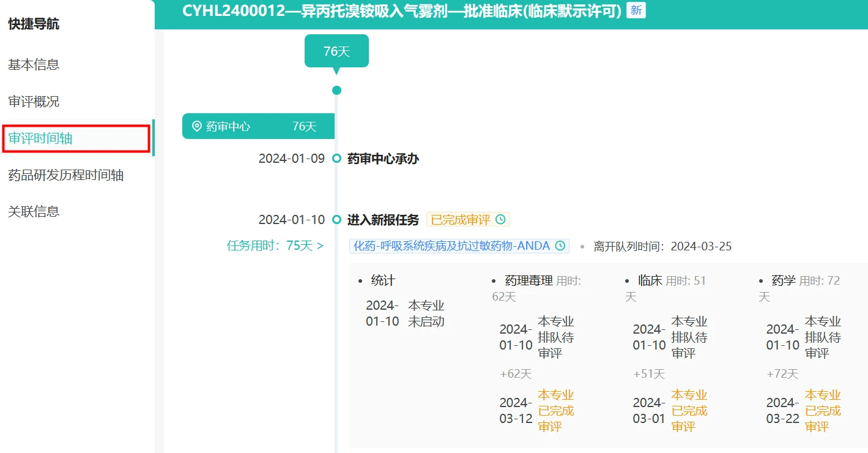Jump to 关联信息 section
This screenshot has width=868, height=453.
[34, 211]
